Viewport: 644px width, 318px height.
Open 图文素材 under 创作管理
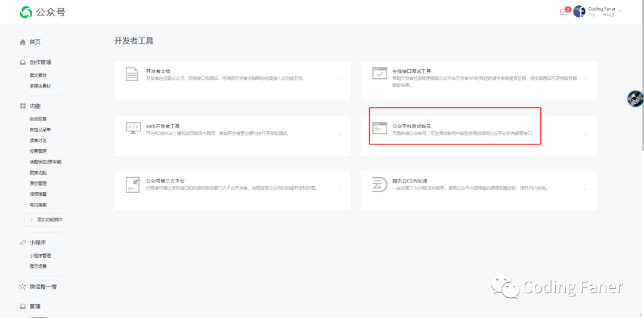pos(38,76)
